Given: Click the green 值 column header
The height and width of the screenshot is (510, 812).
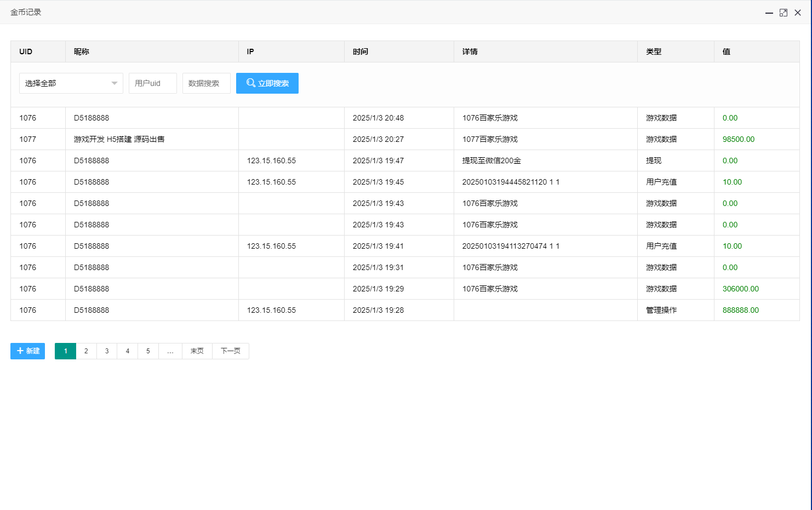Looking at the screenshot, I should pyautogui.click(x=725, y=51).
